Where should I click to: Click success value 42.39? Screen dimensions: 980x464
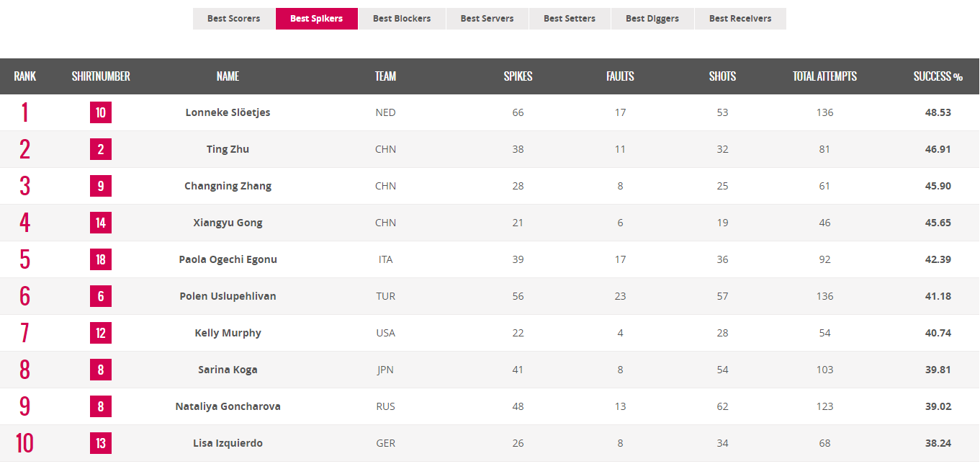[938, 259]
